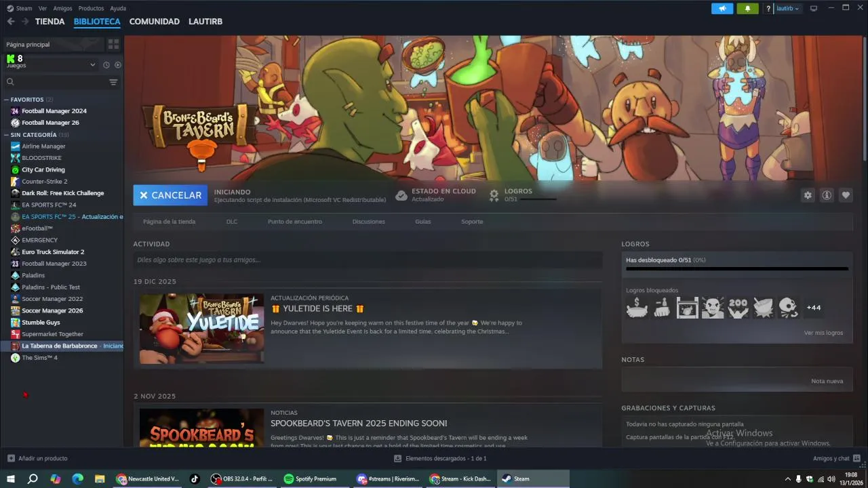Open the first locked achievement icon

(x=637, y=308)
